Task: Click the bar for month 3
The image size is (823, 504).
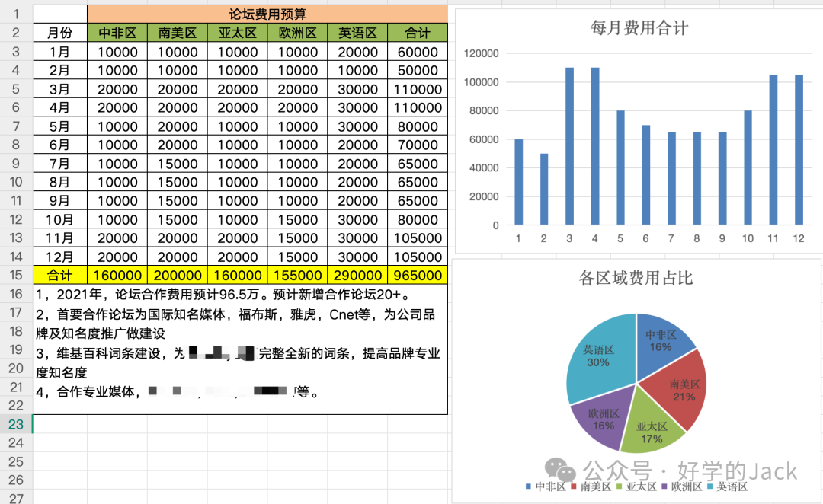Action: 569,146
